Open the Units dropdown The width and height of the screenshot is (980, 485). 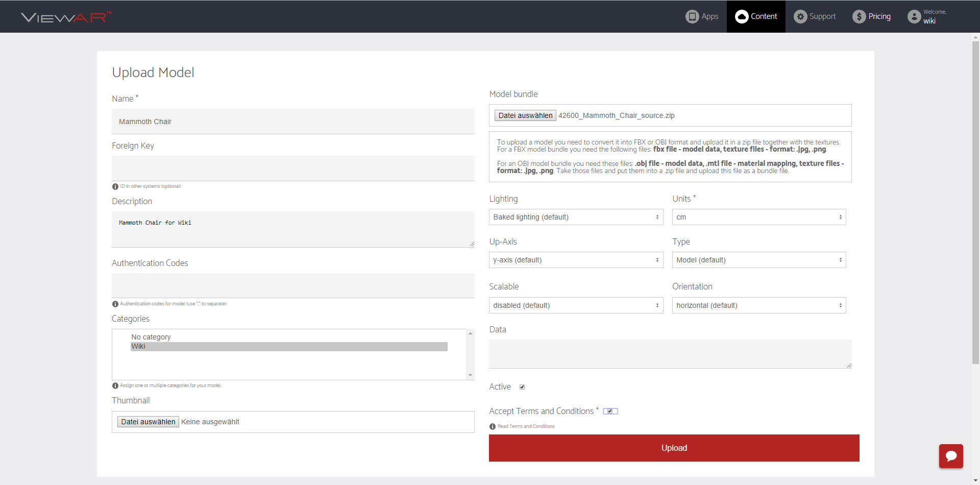[x=758, y=217]
